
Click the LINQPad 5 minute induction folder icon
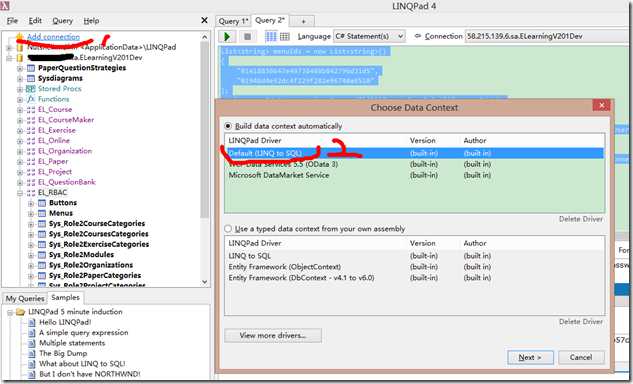point(21,312)
